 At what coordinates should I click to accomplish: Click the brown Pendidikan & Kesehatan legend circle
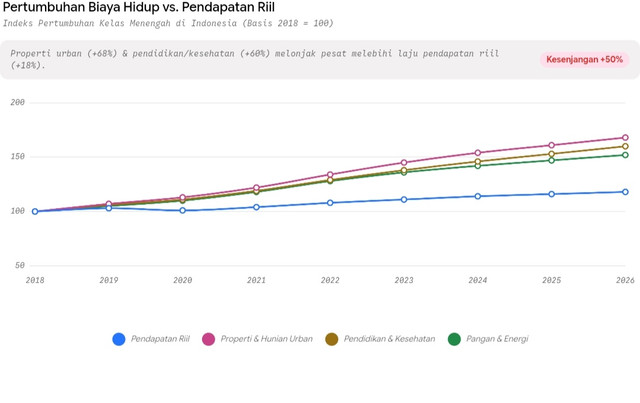pos(332,339)
